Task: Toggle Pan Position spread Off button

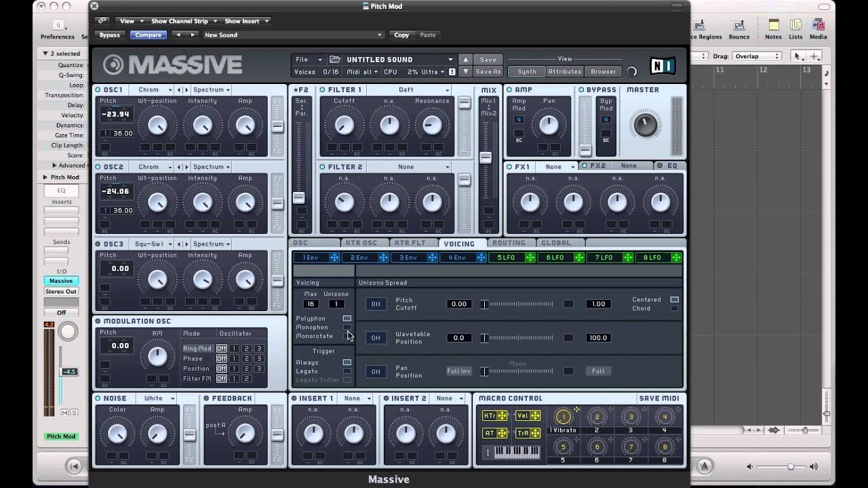Action: pos(376,371)
